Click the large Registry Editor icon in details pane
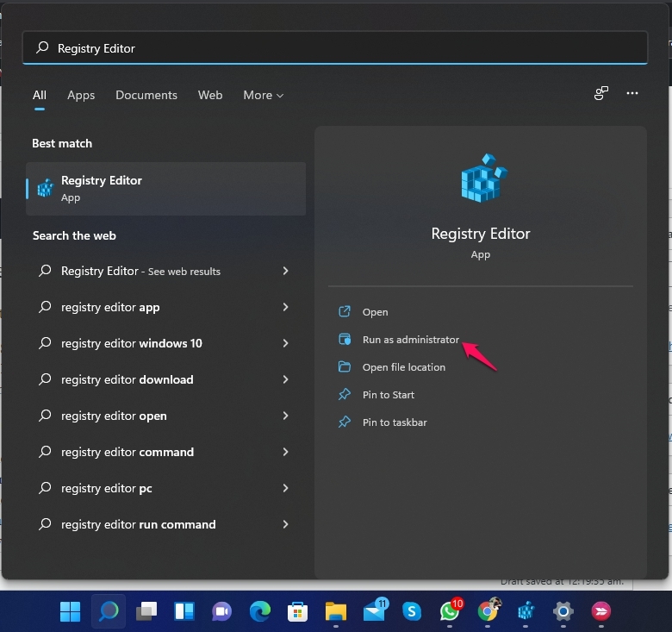The image size is (672, 632). coord(484,178)
